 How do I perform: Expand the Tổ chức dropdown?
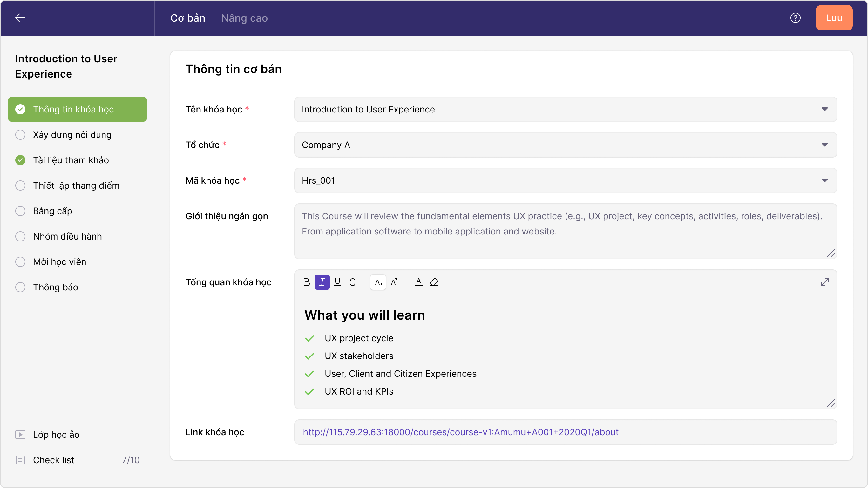coord(824,145)
